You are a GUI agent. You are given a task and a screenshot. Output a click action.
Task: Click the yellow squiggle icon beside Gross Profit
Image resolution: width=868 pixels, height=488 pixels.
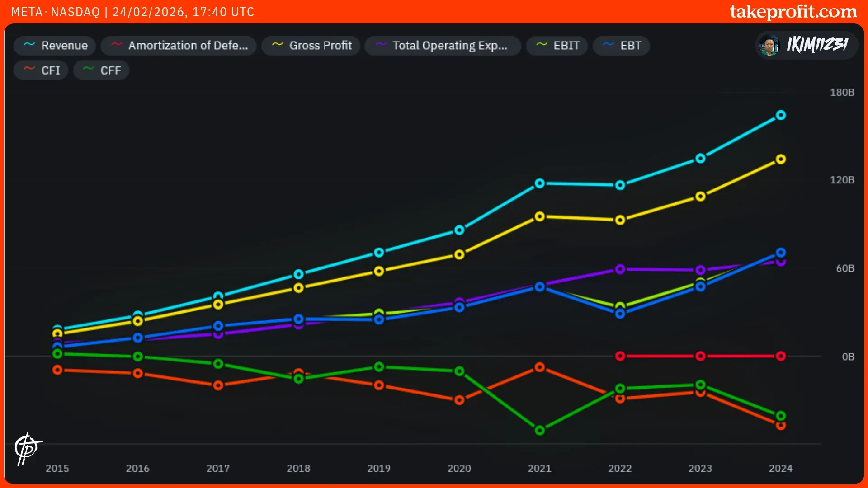(277, 45)
